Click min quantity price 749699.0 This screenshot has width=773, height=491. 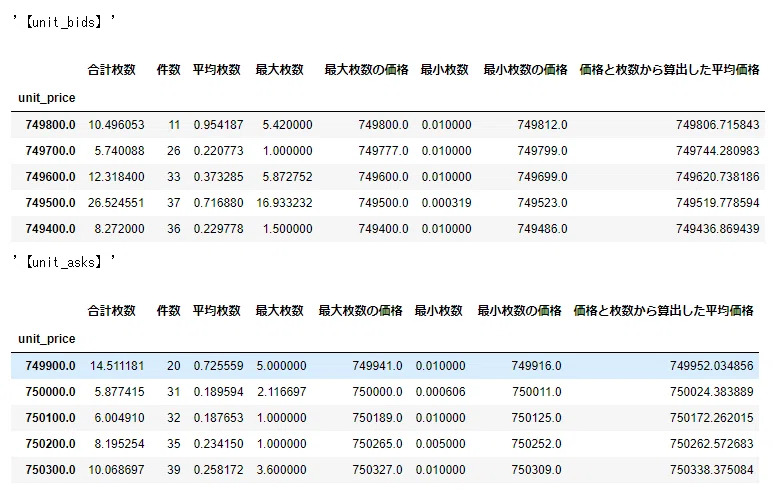(542, 177)
